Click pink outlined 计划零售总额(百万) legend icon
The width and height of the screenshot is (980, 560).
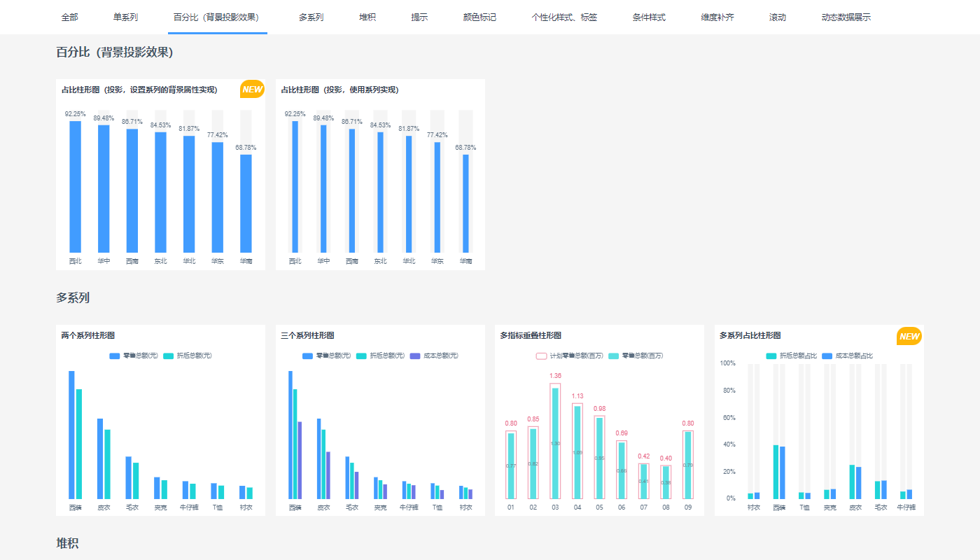(x=541, y=356)
